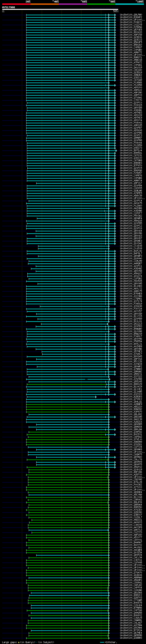Click the cyan ~100% identity legend bar
This screenshot has height=644, width=146.
130,4
